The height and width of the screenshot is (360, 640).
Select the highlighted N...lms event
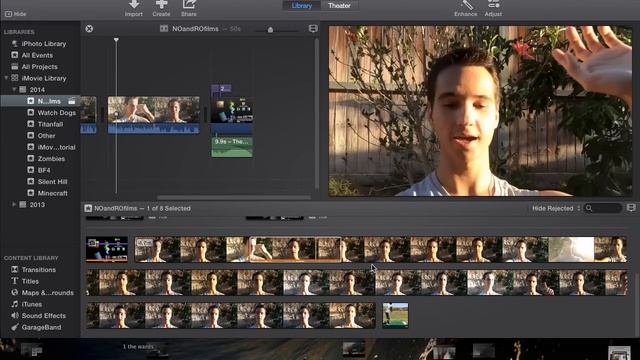[x=40, y=101]
